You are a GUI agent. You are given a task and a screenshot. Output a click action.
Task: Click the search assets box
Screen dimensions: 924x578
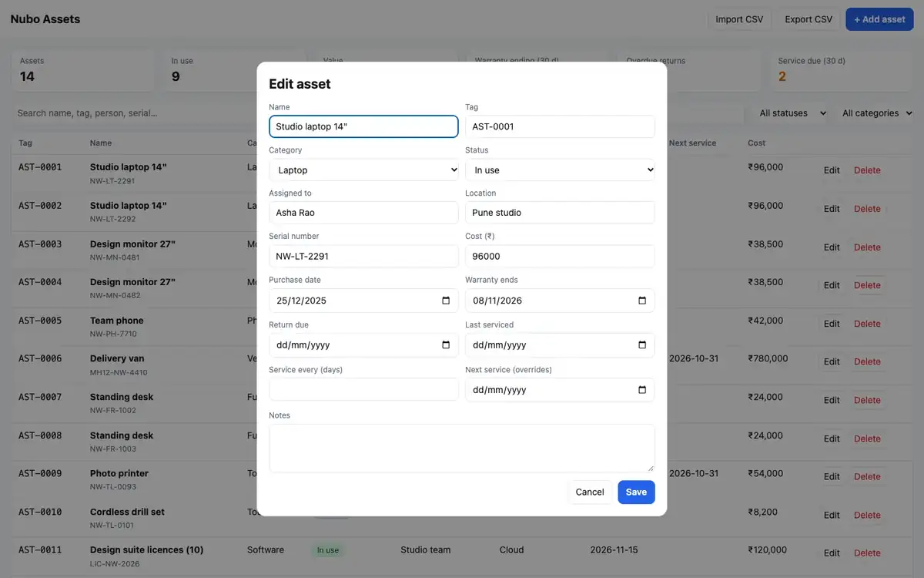pyautogui.click(x=377, y=113)
